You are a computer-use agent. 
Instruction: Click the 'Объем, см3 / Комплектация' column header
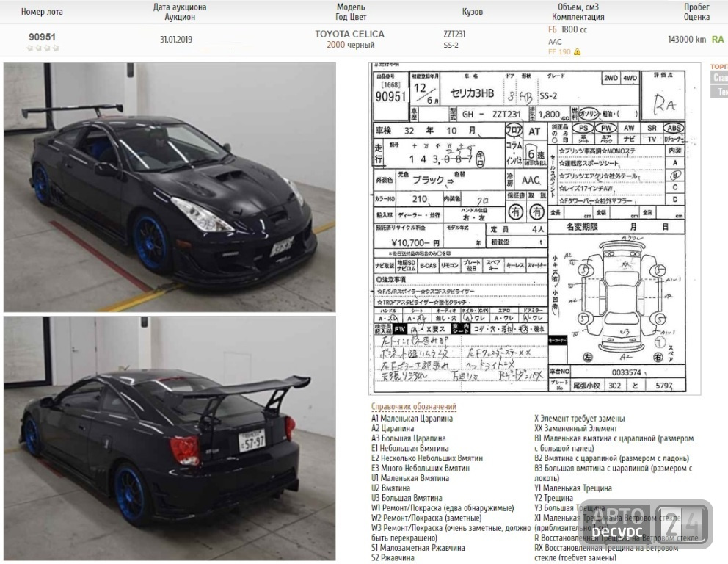pyautogui.click(x=578, y=12)
